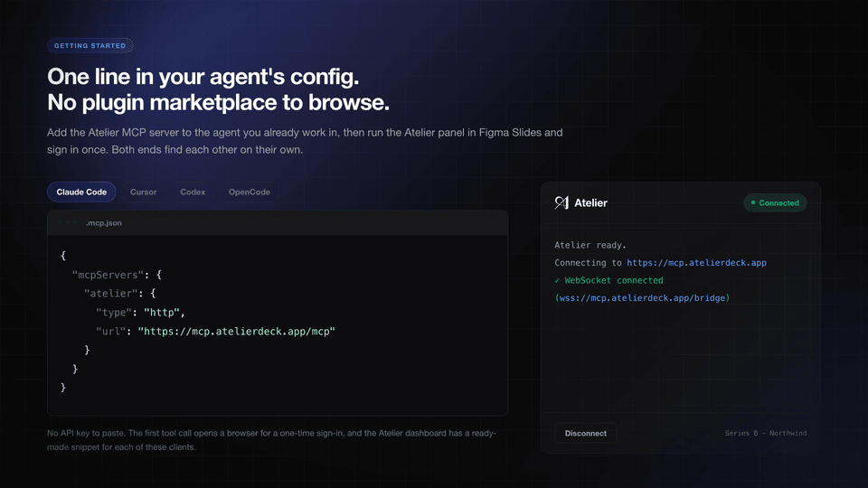Click the "One line in your agent's config." heading
The image size is (868, 488).
click(x=203, y=77)
